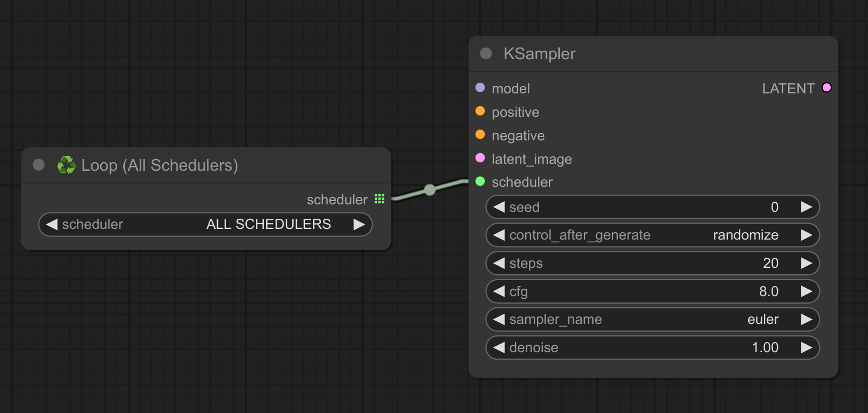
Task: Open the sampler_name euler dropdown
Action: tap(652, 320)
